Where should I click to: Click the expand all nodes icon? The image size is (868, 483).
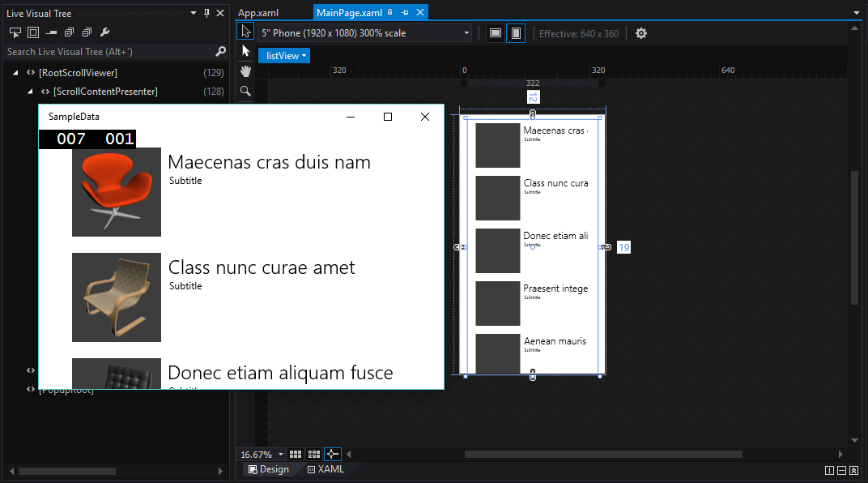point(69,32)
